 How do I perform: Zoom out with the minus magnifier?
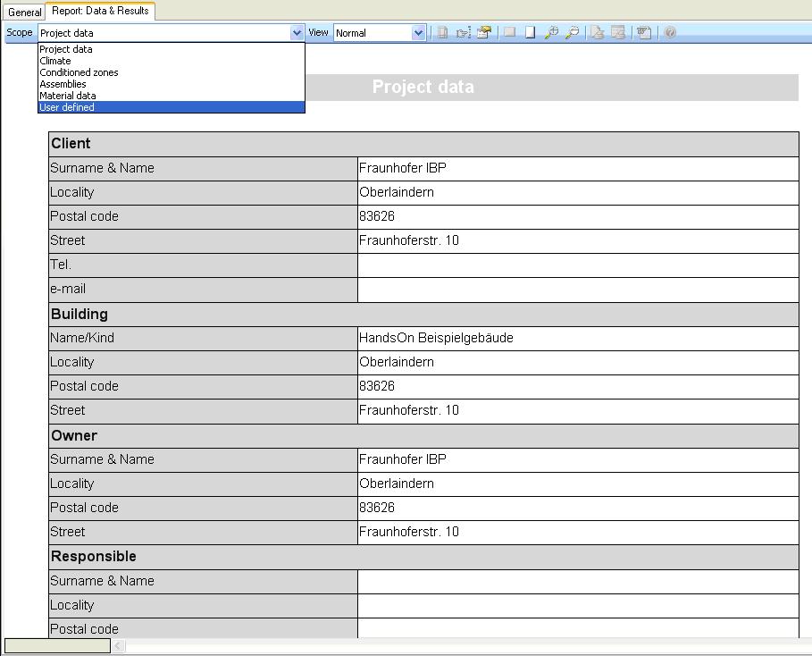(573, 33)
